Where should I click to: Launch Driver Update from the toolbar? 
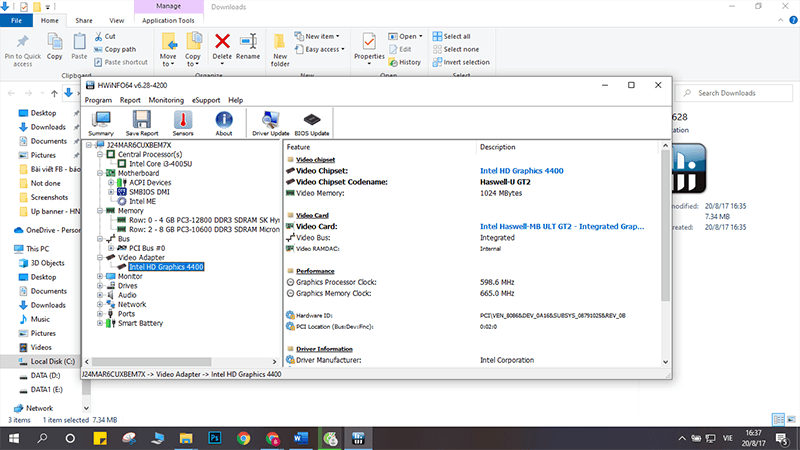[x=270, y=123]
